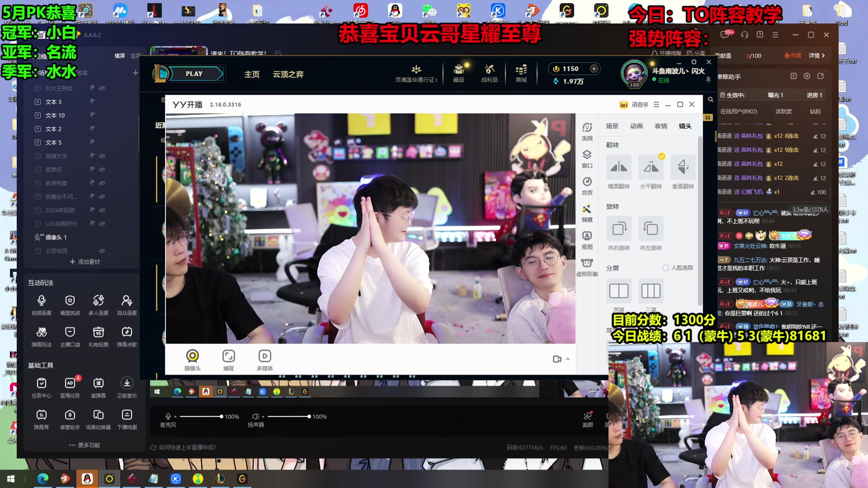The width and height of the screenshot is (868, 488).
Task: Open 云顶之弈 tab in League client
Action: click(288, 74)
